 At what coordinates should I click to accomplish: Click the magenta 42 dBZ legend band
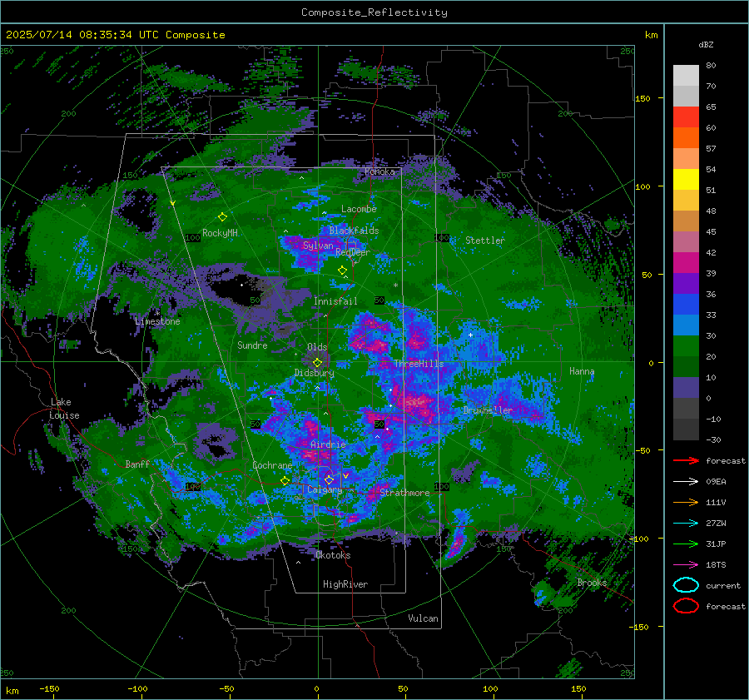pos(686,262)
